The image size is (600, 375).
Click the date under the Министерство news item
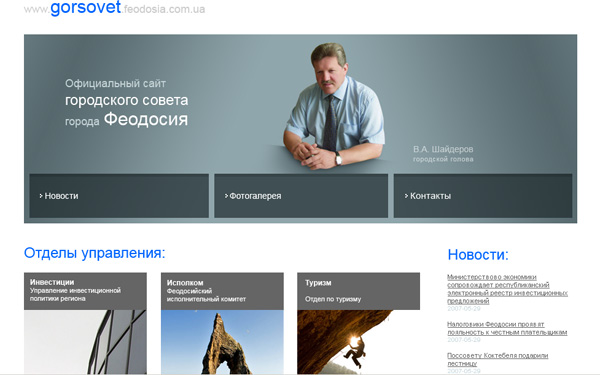[464, 308]
